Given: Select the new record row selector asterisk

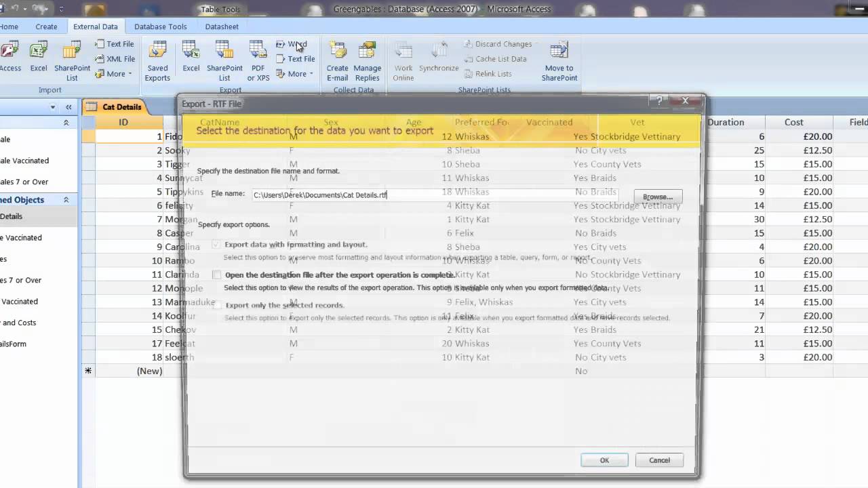Looking at the screenshot, I should (88, 371).
